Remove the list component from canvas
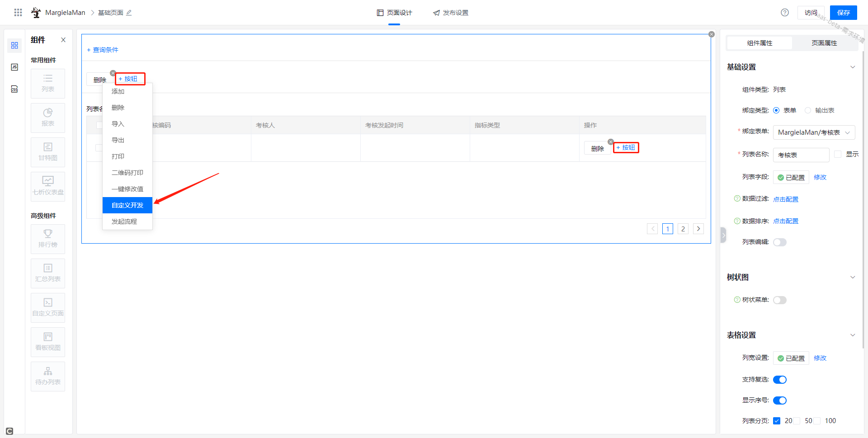 [712, 34]
